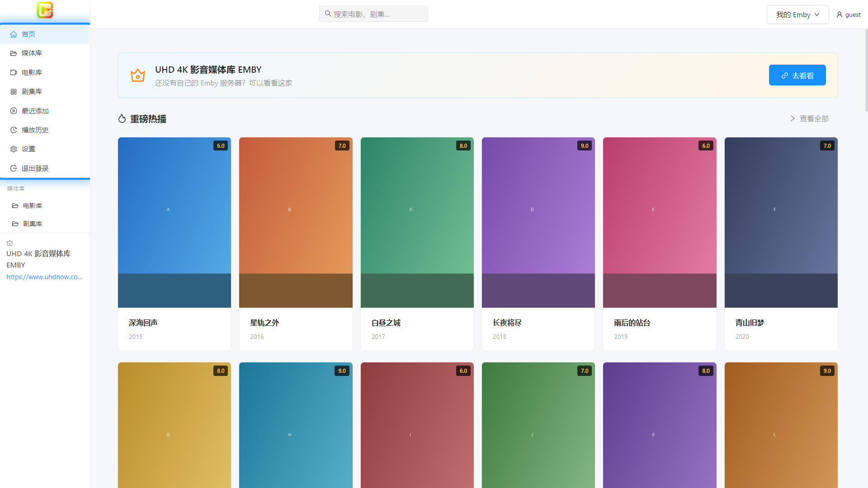Open green poster J
The height and width of the screenshot is (488, 868).
(x=538, y=425)
